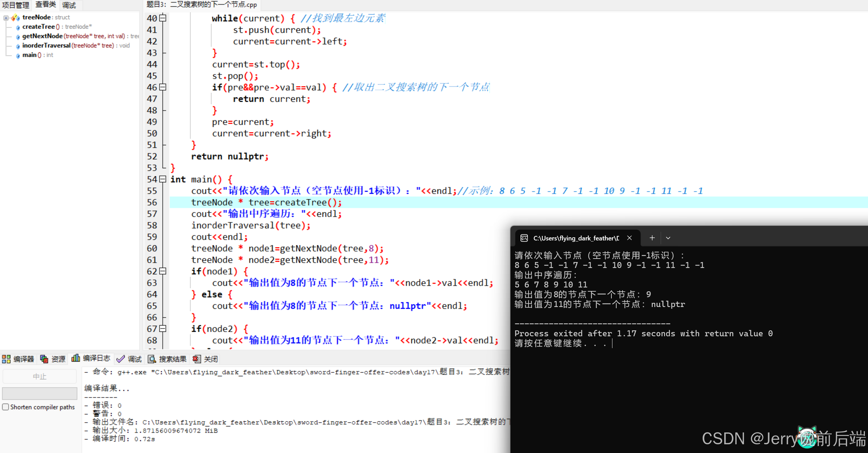Click the 调试 debug checkmark icon
The height and width of the screenshot is (453, 868).
(120, 359)
